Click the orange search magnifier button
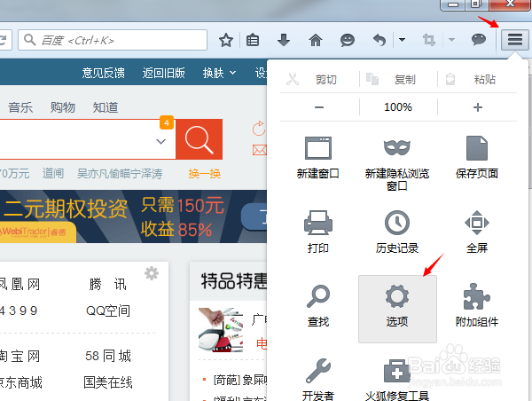Viewport: 532px width, 401px height. point(199,139)
